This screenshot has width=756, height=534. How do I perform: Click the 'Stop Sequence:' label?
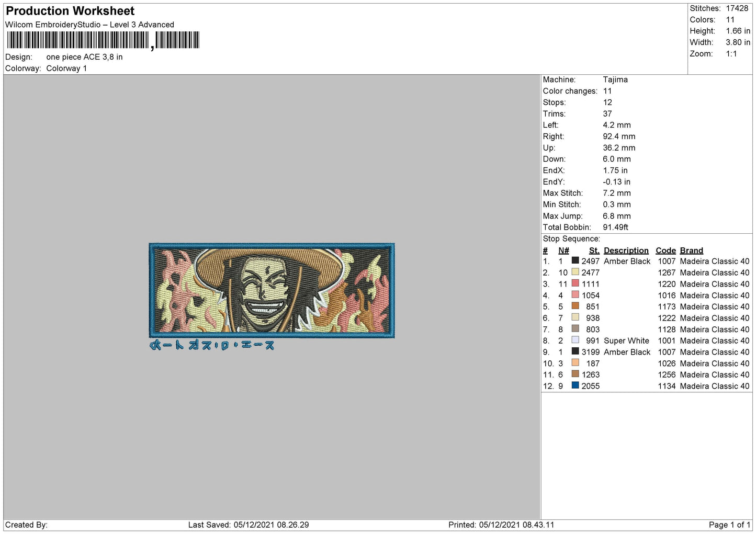(x=571, y=239)
